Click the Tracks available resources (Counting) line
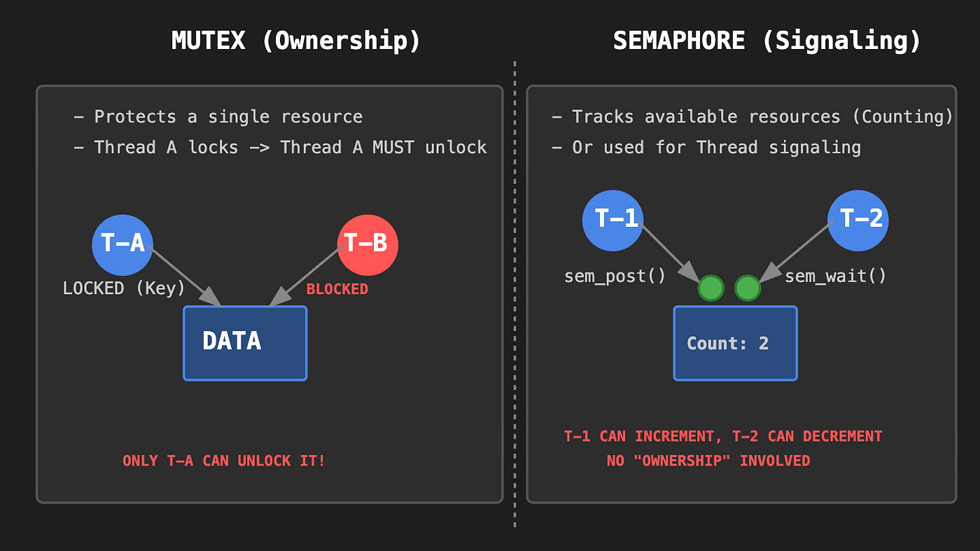Image resolution: width=980 pixels, height=551 pixels. 752,117
